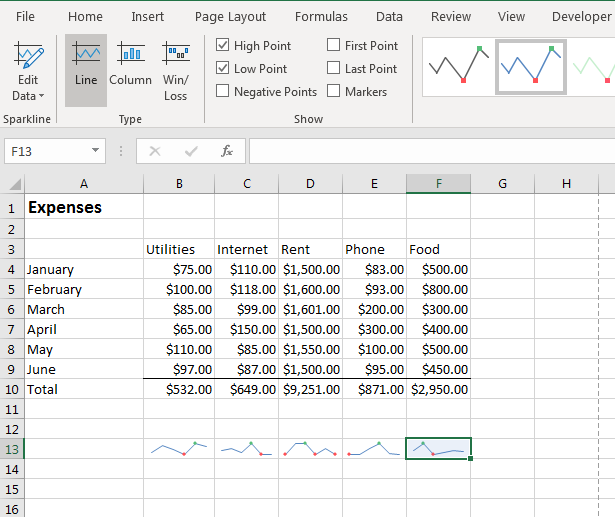Screen dimensions: 615x517
Task: Open the Formulas ribbon tab
Action: tap(321, 16)
